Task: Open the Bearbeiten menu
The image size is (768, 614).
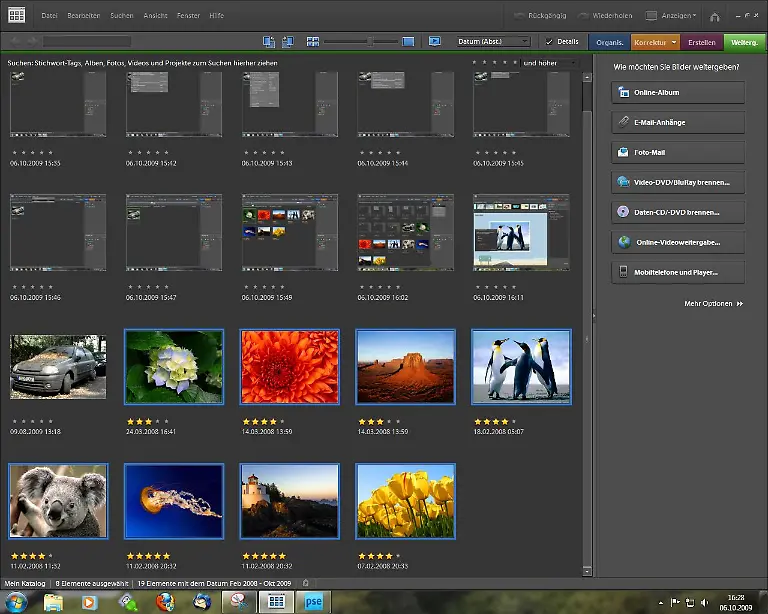Action: 84,16
